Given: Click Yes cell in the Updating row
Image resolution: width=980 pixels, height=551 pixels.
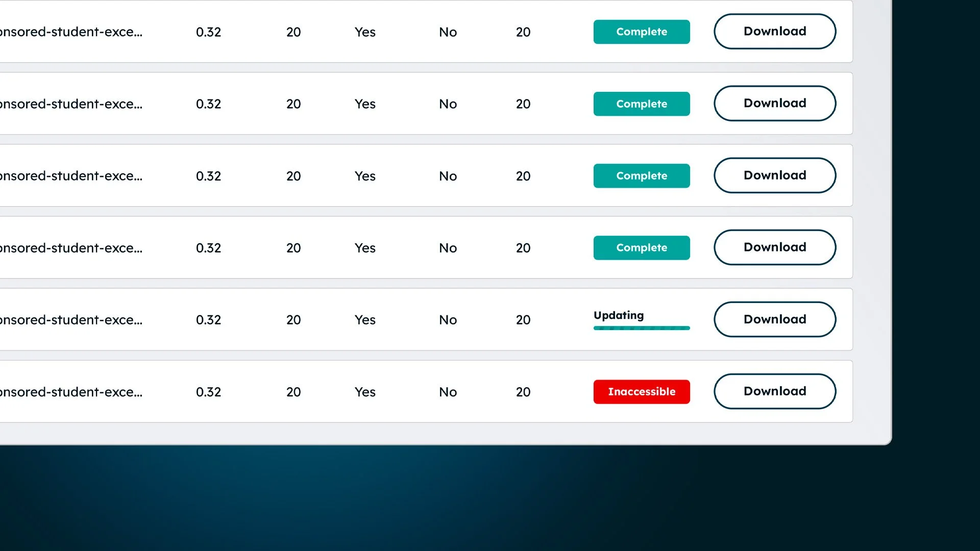Looking at the screenshot, I should [x=365, y=320].
